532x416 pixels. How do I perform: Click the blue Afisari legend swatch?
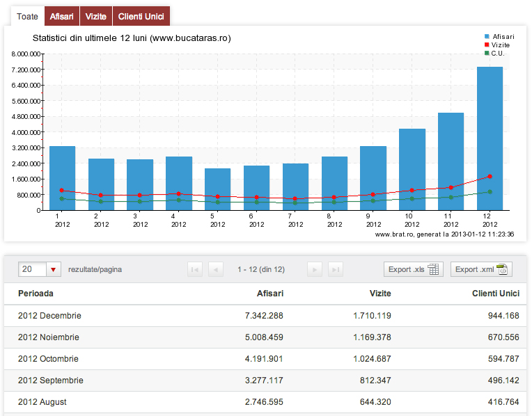click(487, 36)
